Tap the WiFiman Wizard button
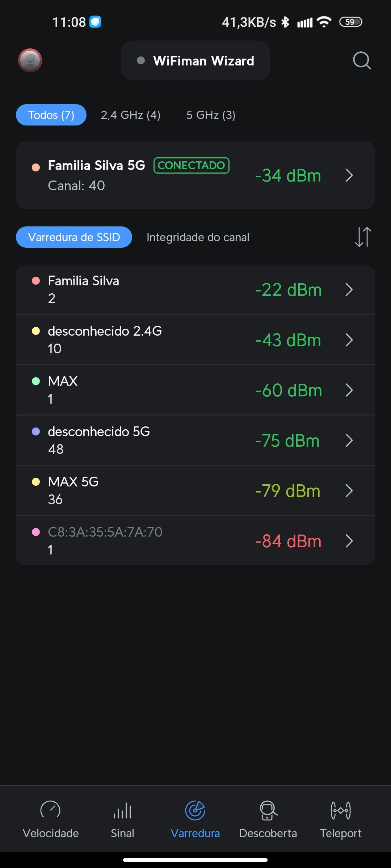The height and width of the screenshot is (868, 391). click(195, 61)
